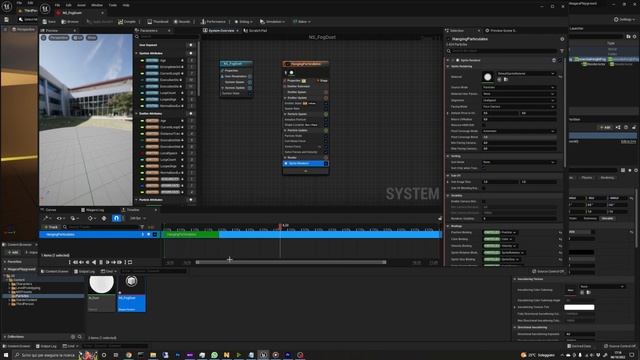640x360 pixels.
Task: Open the Window menu
Action: (x=97, y=5)
